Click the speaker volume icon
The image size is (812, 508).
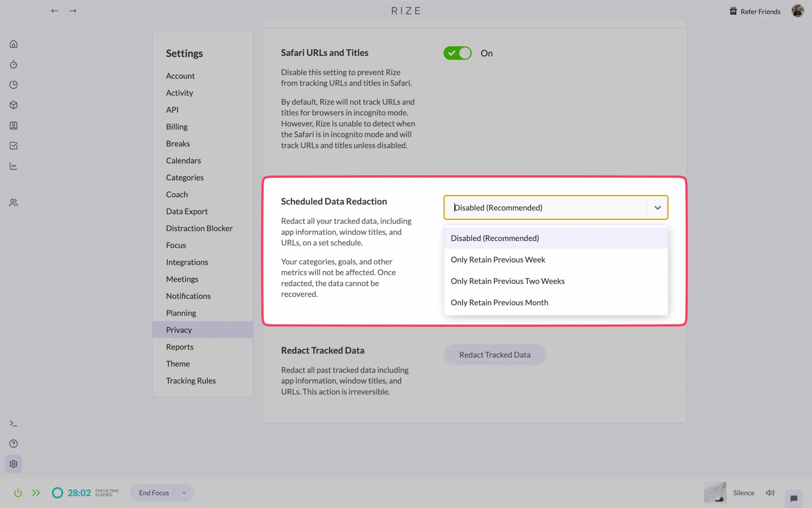(770, 493)
